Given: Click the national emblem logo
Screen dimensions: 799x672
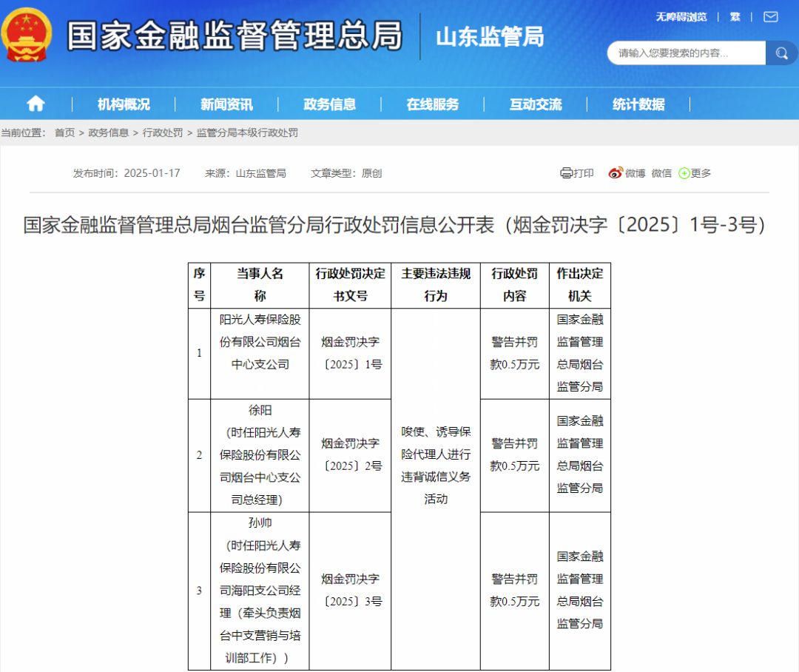Looking at the screenshot, I should point(27,35).
